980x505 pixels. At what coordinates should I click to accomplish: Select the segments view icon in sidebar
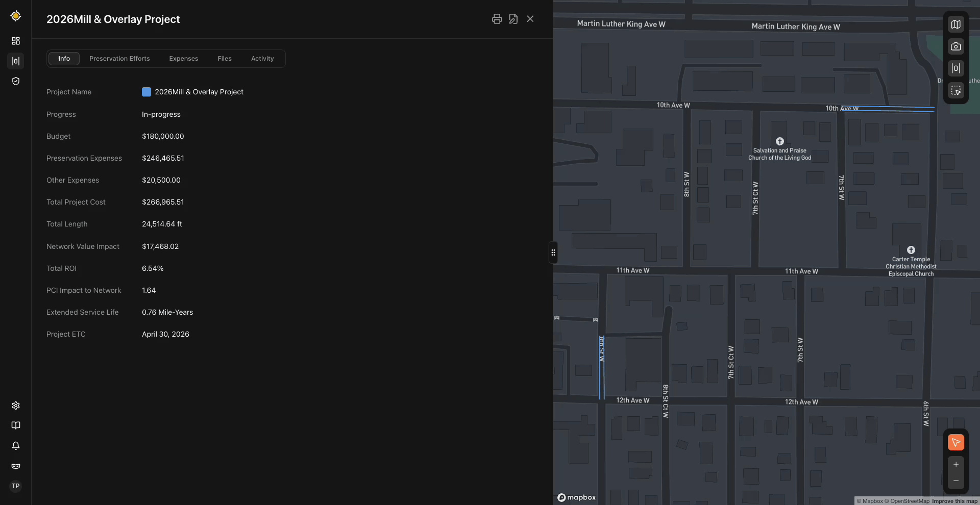coord(16,61)
